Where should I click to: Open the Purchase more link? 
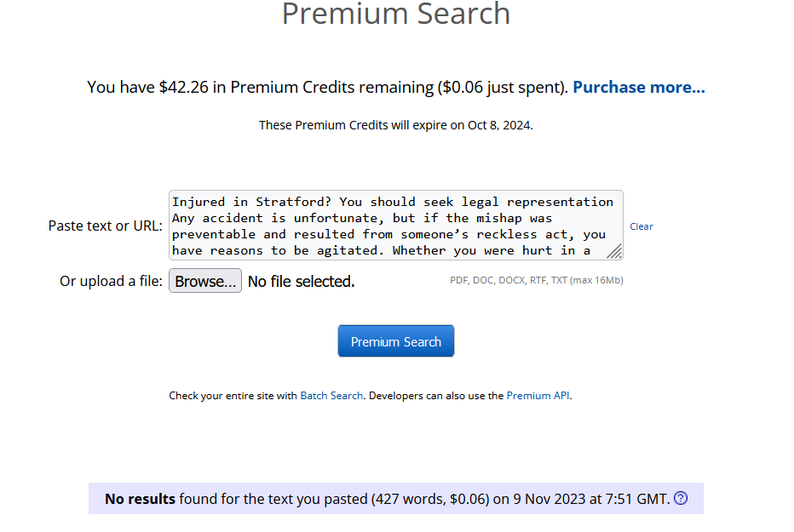(638, 87)
